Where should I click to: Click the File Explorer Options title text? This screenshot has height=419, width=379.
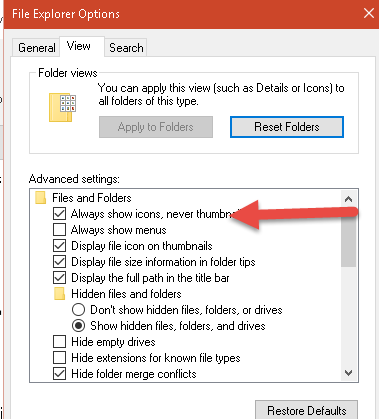[66, 14]
